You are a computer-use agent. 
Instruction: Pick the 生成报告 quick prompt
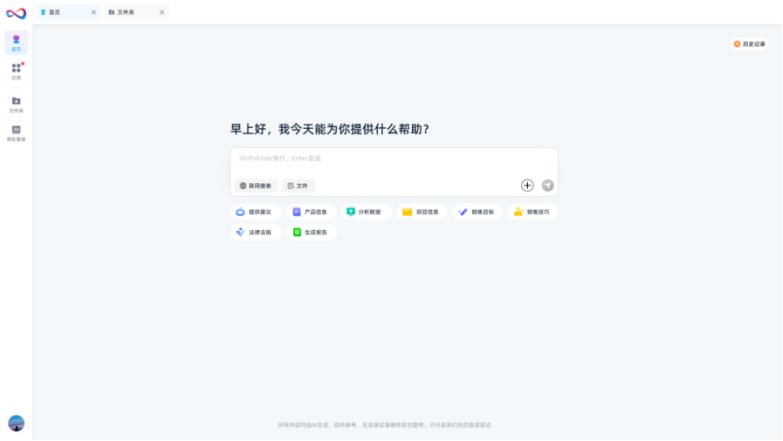[310, 232]
